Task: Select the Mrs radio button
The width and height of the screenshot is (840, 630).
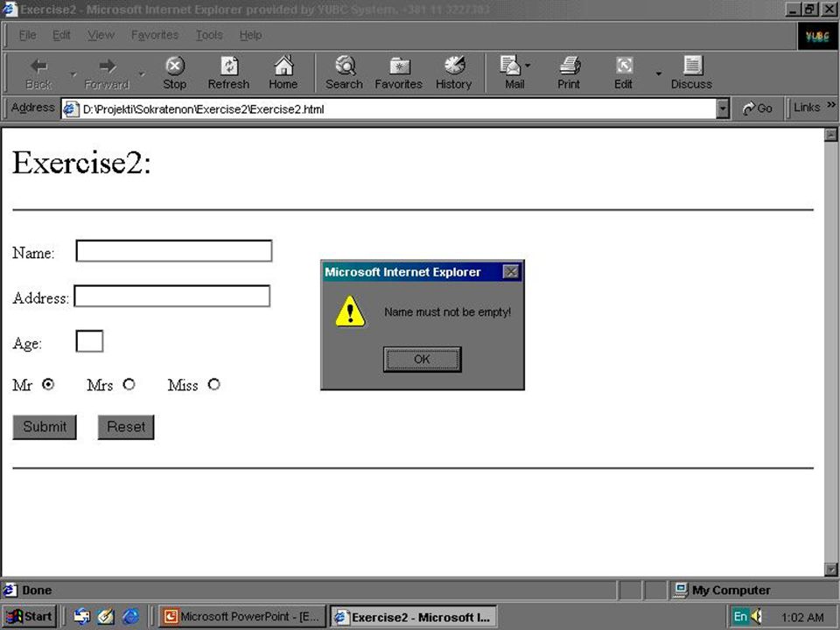Action: (x=129, y=384)
